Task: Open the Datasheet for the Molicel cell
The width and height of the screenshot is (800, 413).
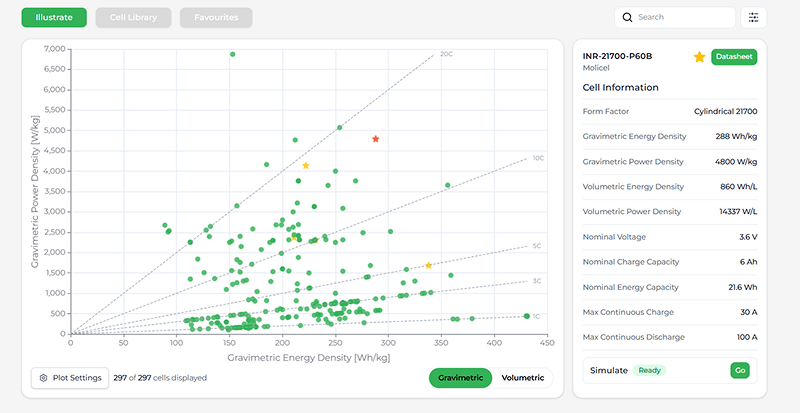Action: (x=734, y=57)
